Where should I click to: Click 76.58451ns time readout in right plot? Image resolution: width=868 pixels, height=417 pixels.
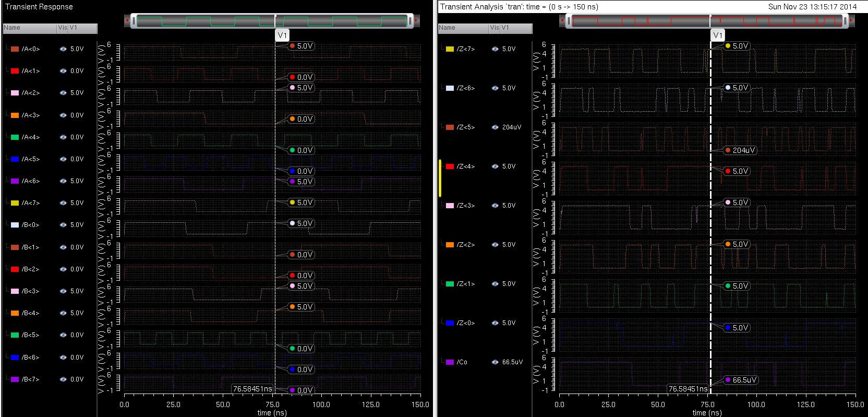tap(688, 389)
